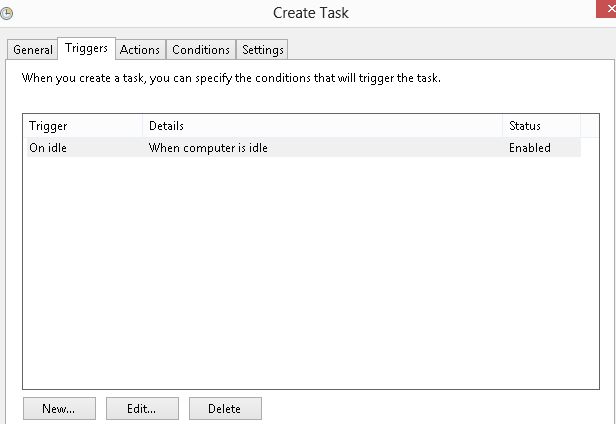The image size is (616, 424).
Task: Open the Settings tab
Action: tap(263, 50)
